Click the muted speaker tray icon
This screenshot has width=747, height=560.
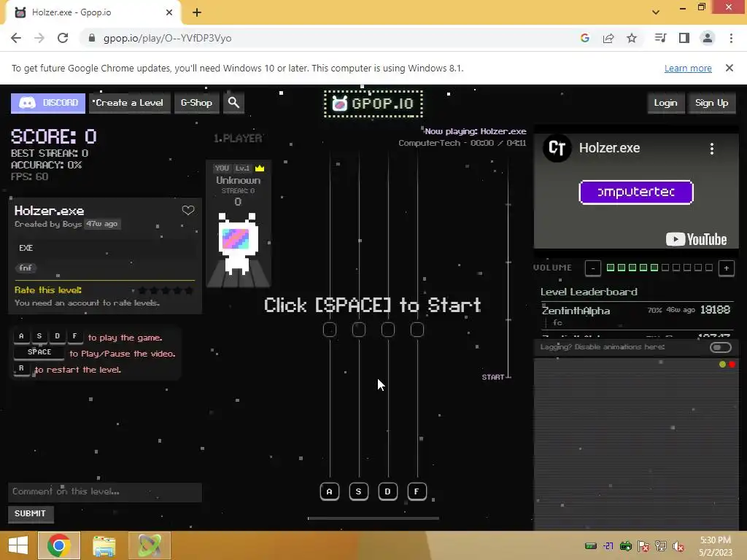pos(678,545)
